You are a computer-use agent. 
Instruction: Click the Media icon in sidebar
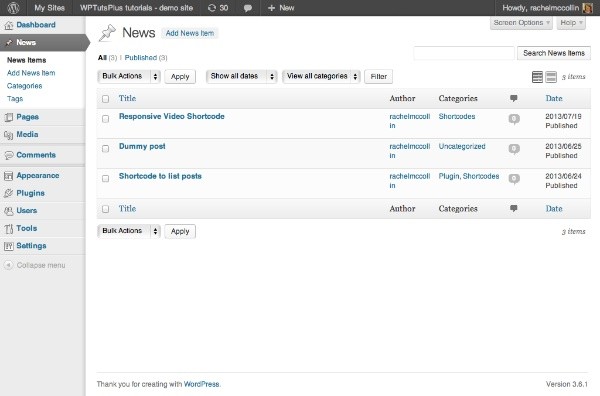(8, 135)
